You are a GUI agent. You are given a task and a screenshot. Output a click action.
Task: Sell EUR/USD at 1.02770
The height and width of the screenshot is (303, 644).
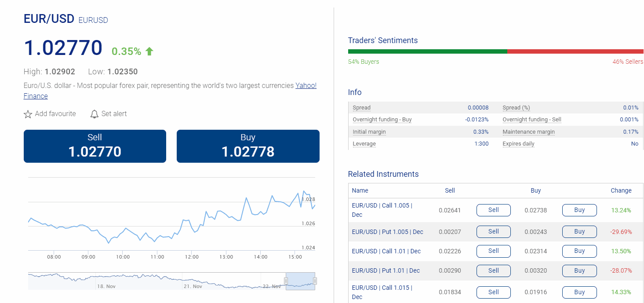coord(95,146)
